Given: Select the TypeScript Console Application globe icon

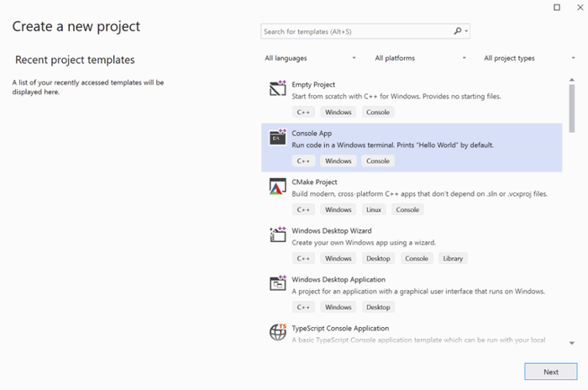Looking at the screenshot, I should pos(277,332).
